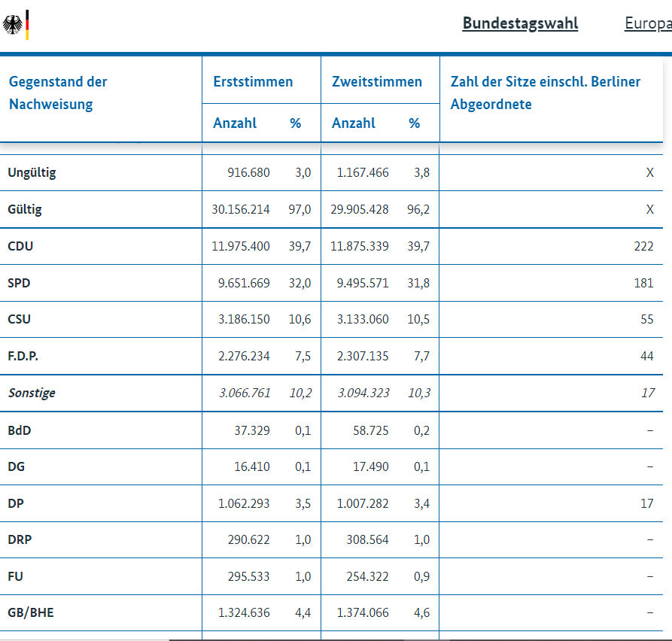The width and height of the screenshot is (672, 641).
Task: Select the Gültig row label
Action: tap(25, 209)
